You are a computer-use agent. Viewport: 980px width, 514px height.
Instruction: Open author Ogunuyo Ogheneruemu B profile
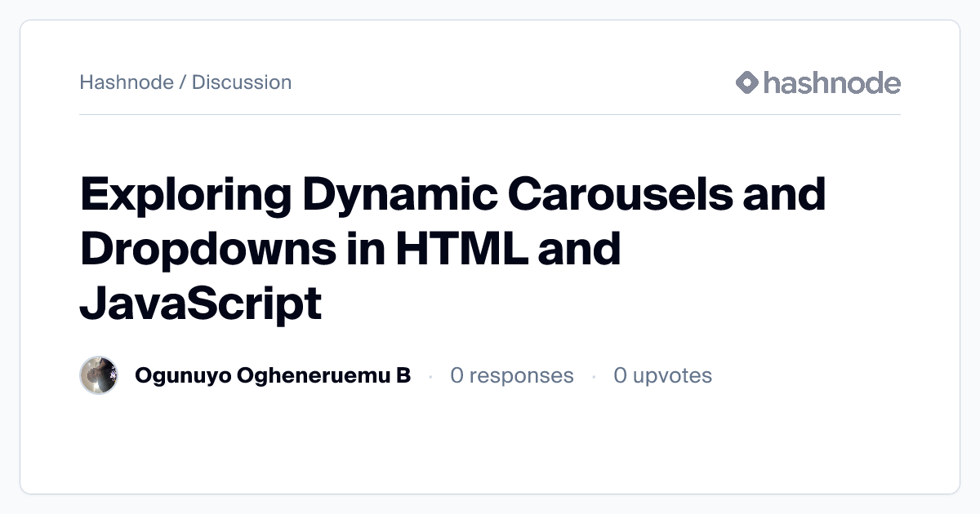(x=273, y=375)
